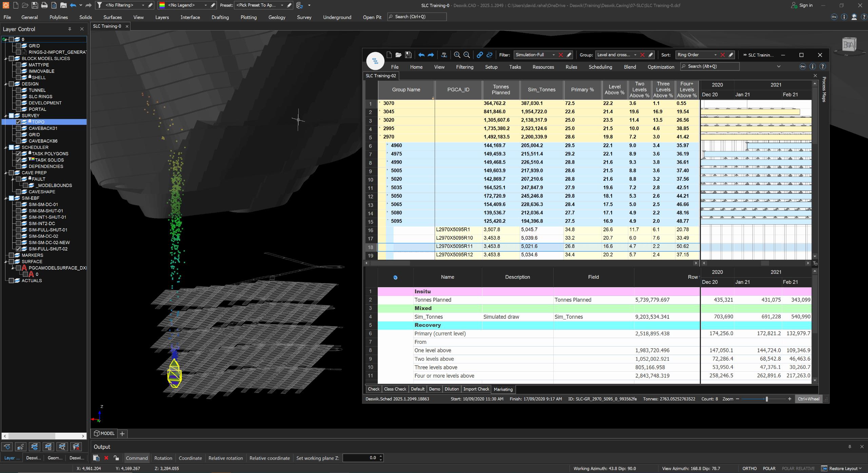Viewport: 868px width, 473px height.
Task: Open the Optimization tab in scheduler
Action: tap(661, 67)
